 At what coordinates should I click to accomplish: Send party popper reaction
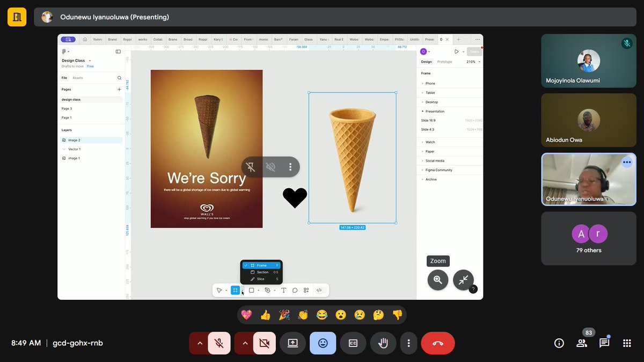[284, 315]
